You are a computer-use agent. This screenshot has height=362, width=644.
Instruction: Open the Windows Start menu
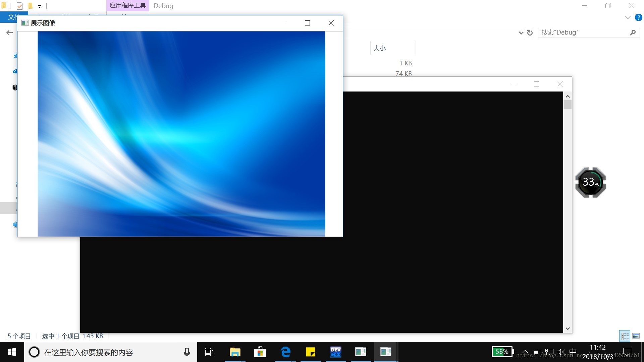tap(12, 352)
